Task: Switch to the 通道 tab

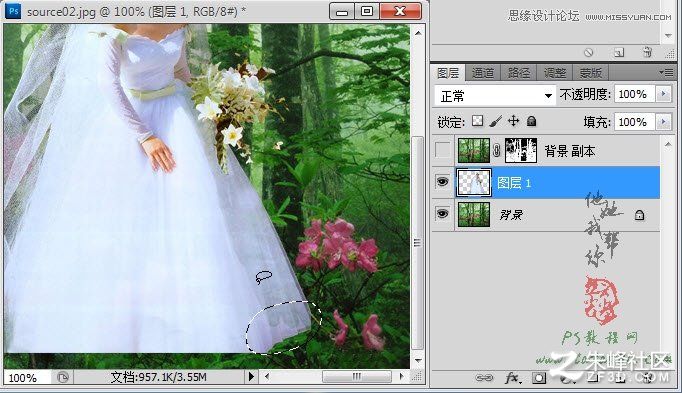Action: [x=483, y=73]
